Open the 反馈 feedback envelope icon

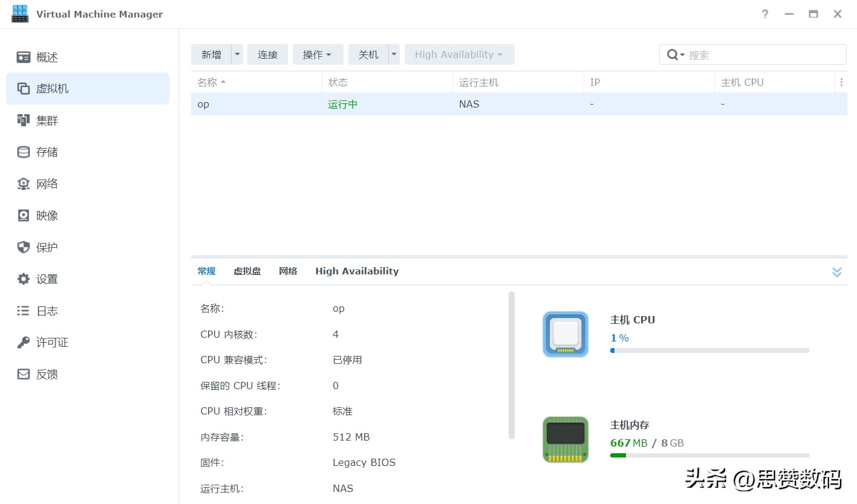[x=24, y=374]
